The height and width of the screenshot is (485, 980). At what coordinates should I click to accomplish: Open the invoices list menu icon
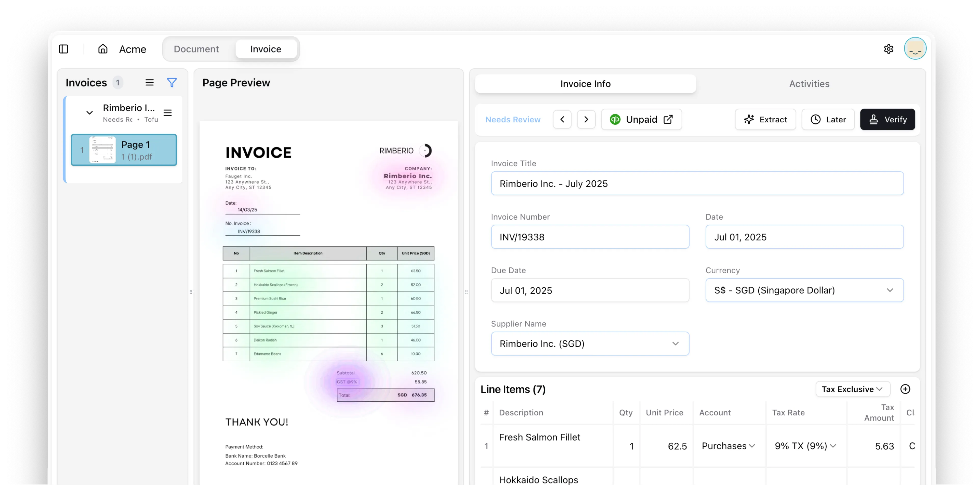point(150,83)
